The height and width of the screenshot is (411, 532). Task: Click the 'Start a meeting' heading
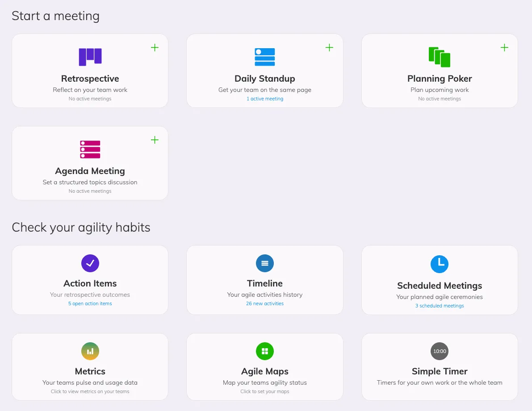tap(56, 16)
